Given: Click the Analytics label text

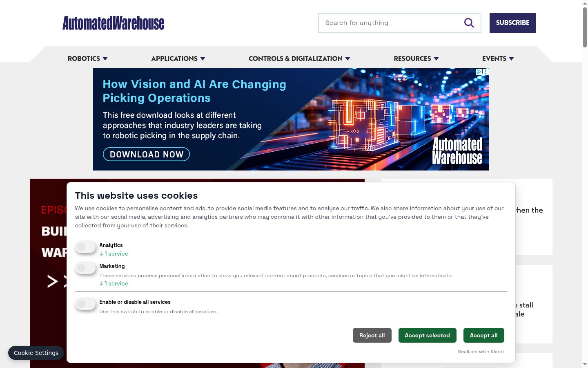Looking at the screenshot, I should [x=111, y=245].
